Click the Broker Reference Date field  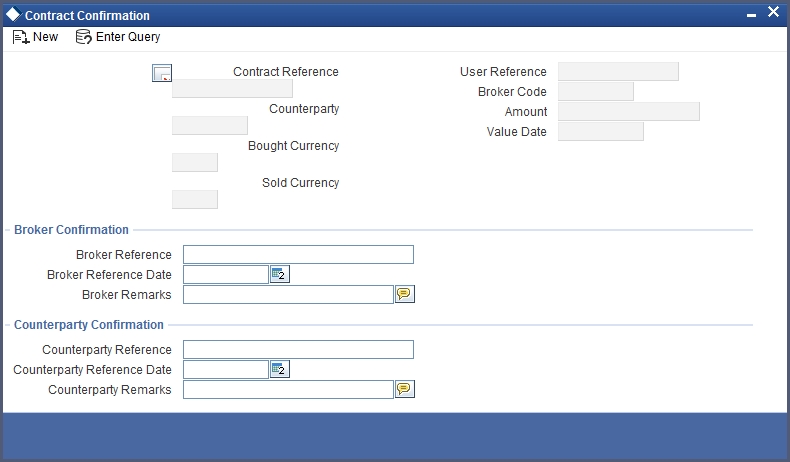coord(226,275)
